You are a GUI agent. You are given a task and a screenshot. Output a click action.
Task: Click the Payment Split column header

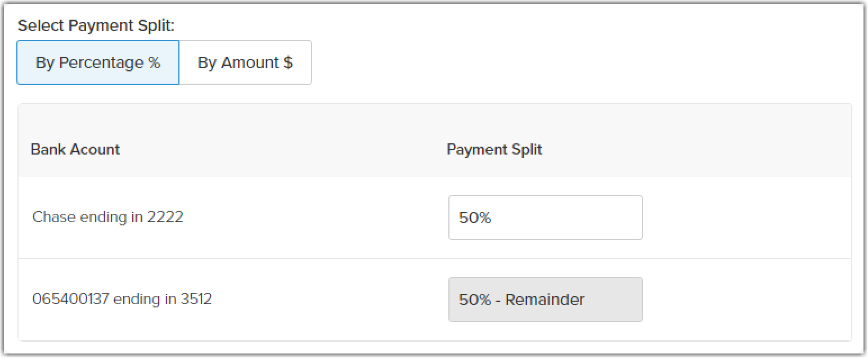tap(494, 149)
